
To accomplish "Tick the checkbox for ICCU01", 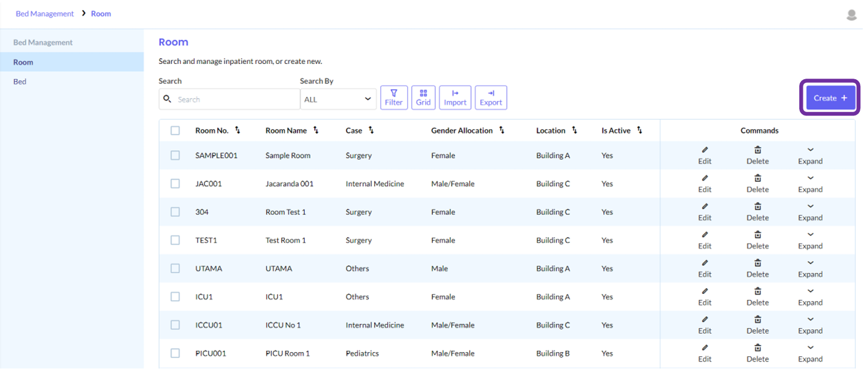I will (175, 324).
